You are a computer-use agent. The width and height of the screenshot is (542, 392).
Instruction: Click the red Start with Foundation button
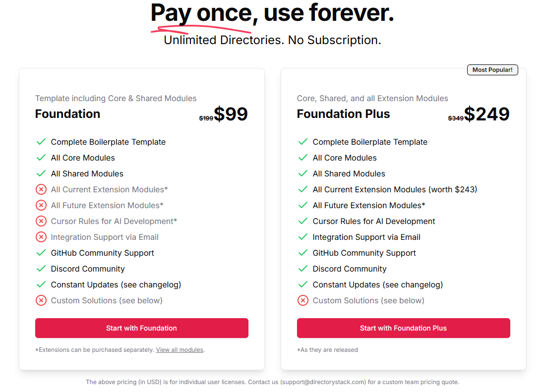(141, 328)
